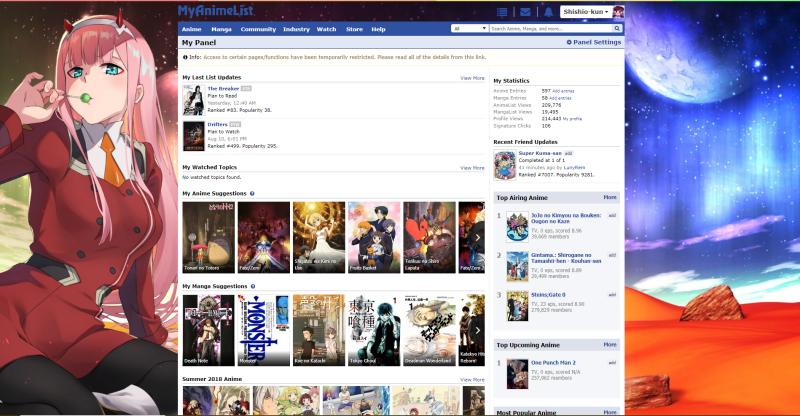Expand the Shishio-kun account dropdown
The height and width of the screenshot is (416, 800).
point(585,11)
